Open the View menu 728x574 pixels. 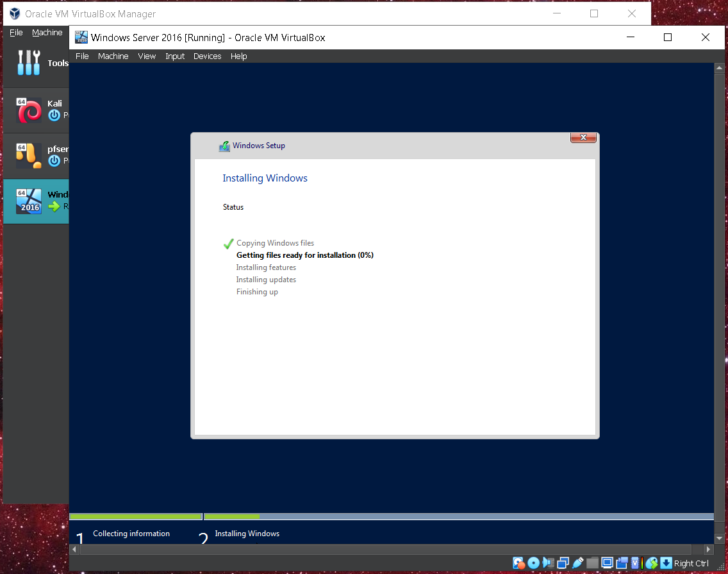pyautogui.click(x=147, y=56)
